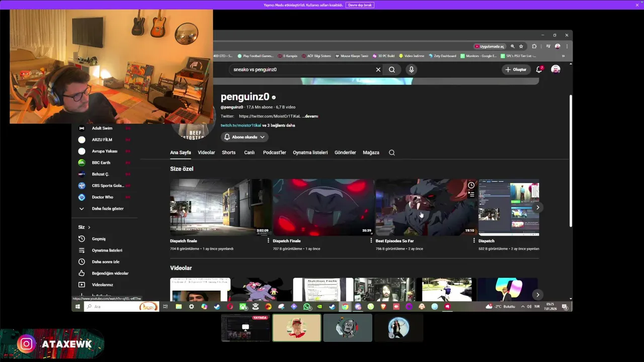This screenshot has height=362, width=644.
Task: Open options menu for Dispatch finale 3:02:09
Action: click(268, 241)
